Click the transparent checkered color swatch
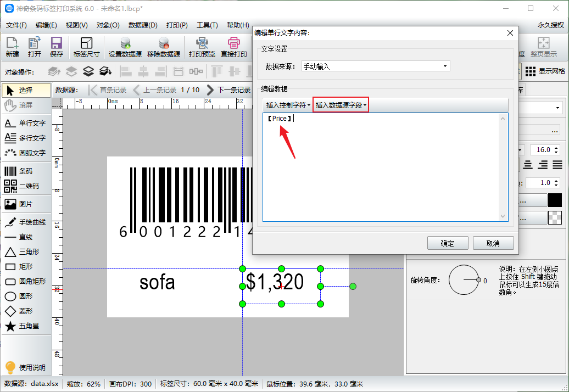 coord(555,217)
